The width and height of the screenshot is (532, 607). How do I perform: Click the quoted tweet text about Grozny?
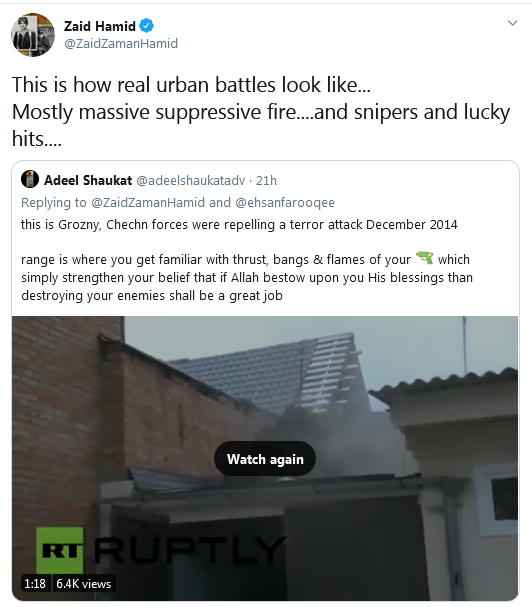click(239, 225)
